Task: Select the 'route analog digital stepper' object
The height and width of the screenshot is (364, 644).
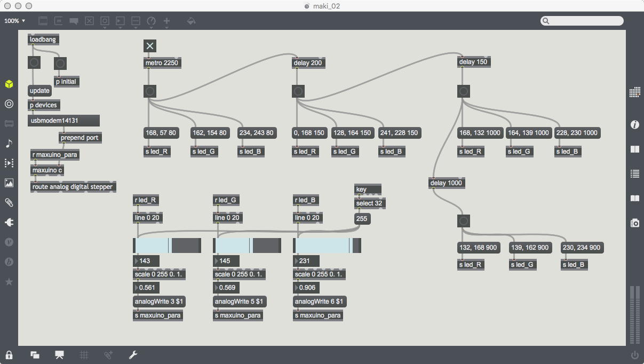Action: 73,187
